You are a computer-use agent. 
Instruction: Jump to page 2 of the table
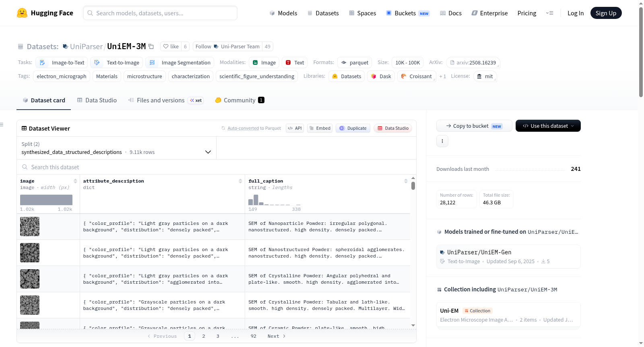coord(204,336)
